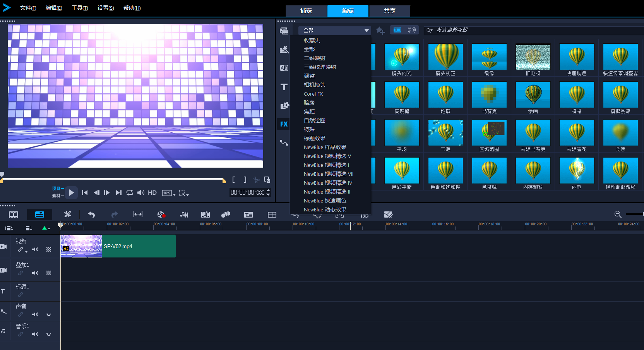Image resolution: width=644 pixels, height=350 pixels.
Task: Click the split clip scissors icon
Action: [x=256, y=180]
